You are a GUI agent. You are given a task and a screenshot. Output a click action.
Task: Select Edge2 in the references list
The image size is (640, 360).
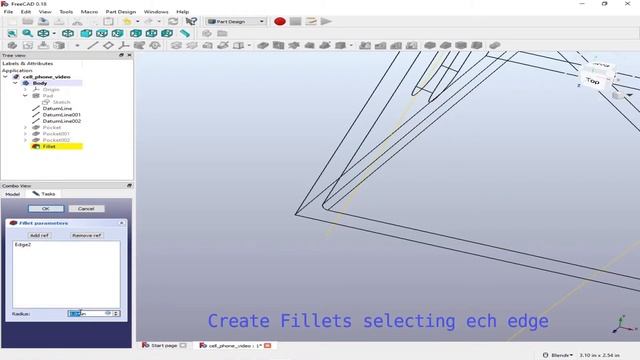23,245
